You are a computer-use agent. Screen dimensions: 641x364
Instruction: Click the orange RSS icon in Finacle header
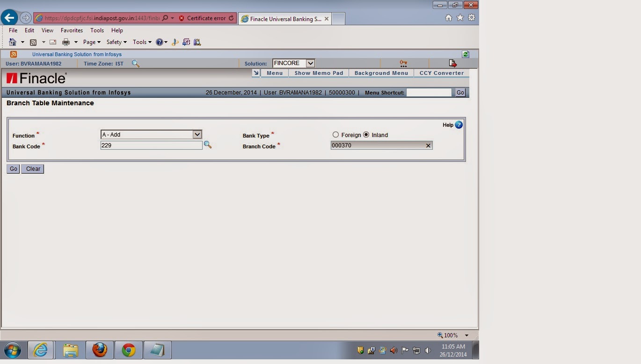tap(14, 54)
